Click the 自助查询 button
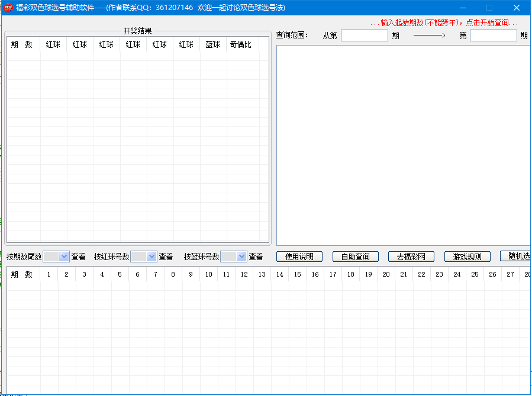The height and width of the screenshot is (396, 532). 355,257
